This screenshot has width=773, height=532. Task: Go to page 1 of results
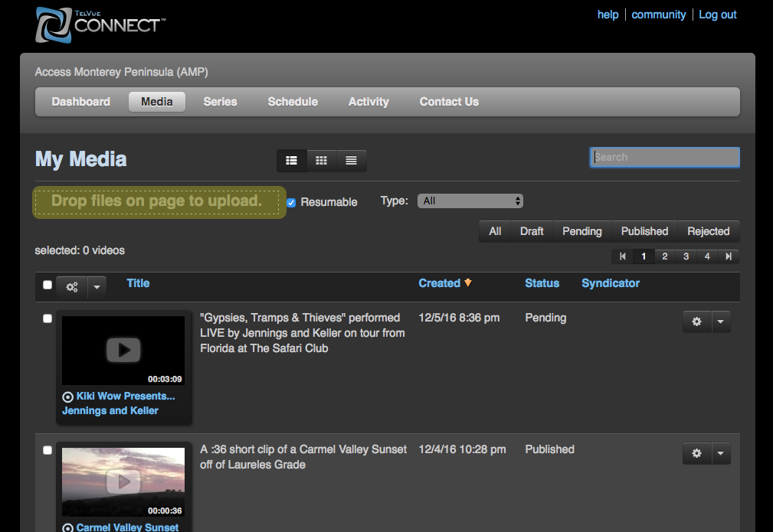coord(644,256)
